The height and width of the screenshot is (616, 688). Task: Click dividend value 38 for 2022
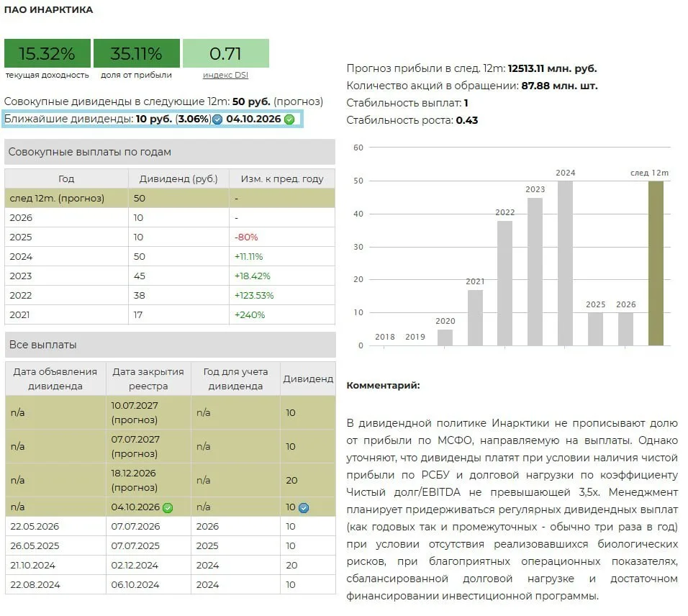[140, 295]
